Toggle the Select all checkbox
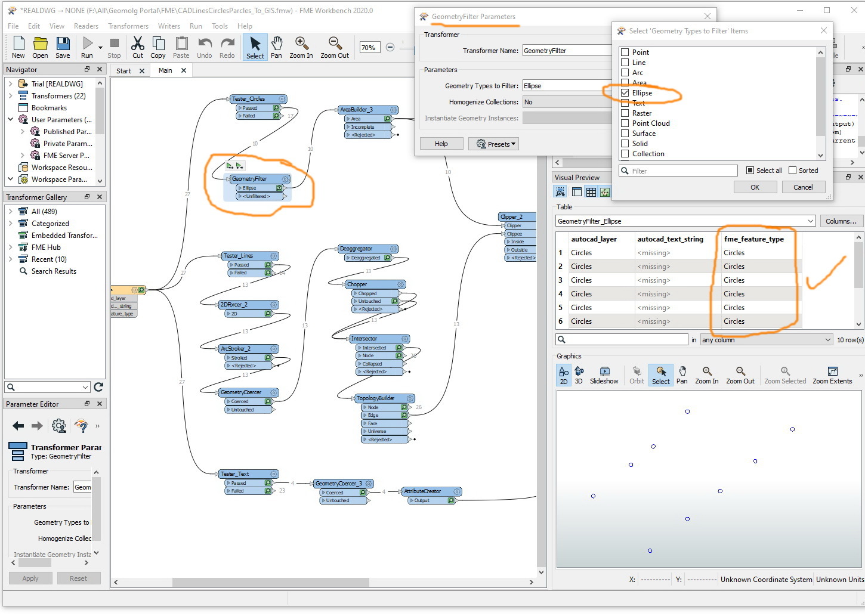 [x=750, y=171]
